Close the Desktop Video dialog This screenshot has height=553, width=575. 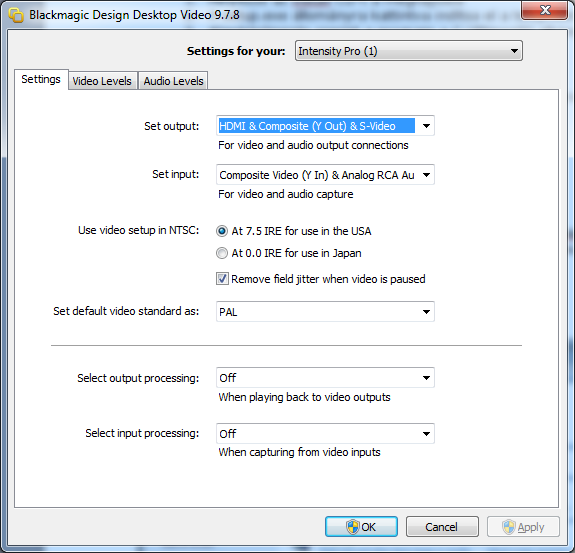click(x=545, y=10)
